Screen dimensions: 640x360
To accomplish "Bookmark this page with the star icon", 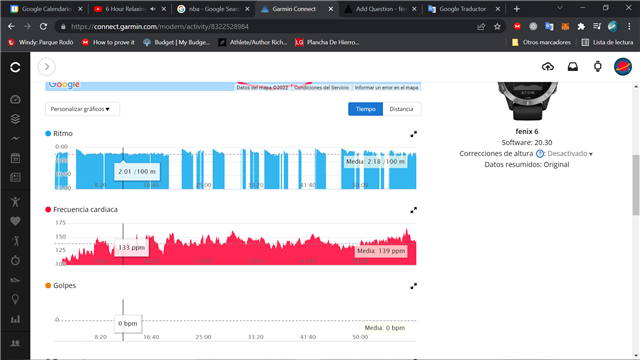I will pos(497,27).
